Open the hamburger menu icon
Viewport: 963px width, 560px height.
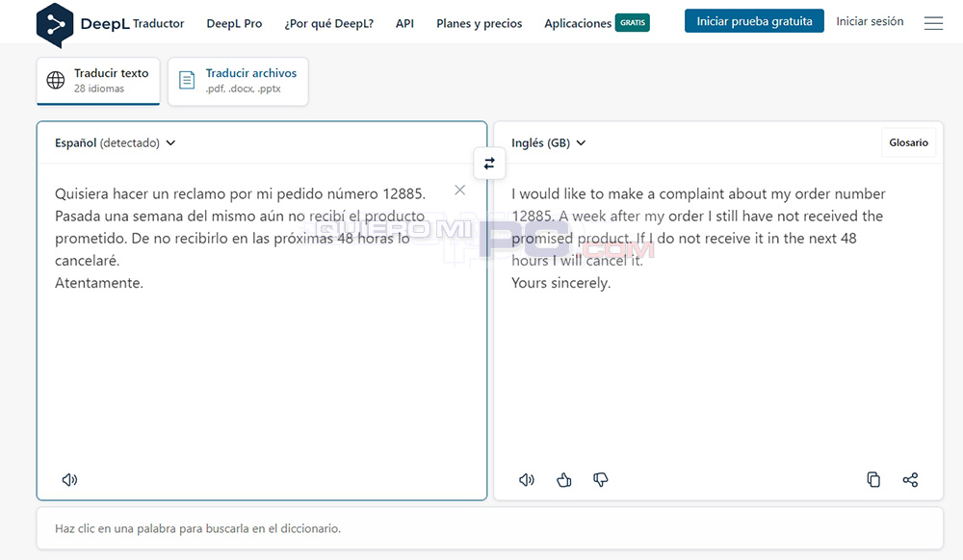(x=933, y=23)
